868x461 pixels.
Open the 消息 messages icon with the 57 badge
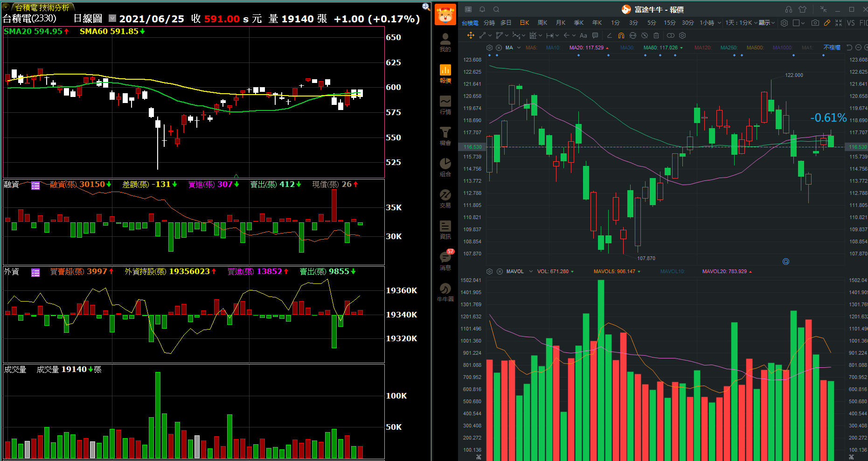point(445,260)
